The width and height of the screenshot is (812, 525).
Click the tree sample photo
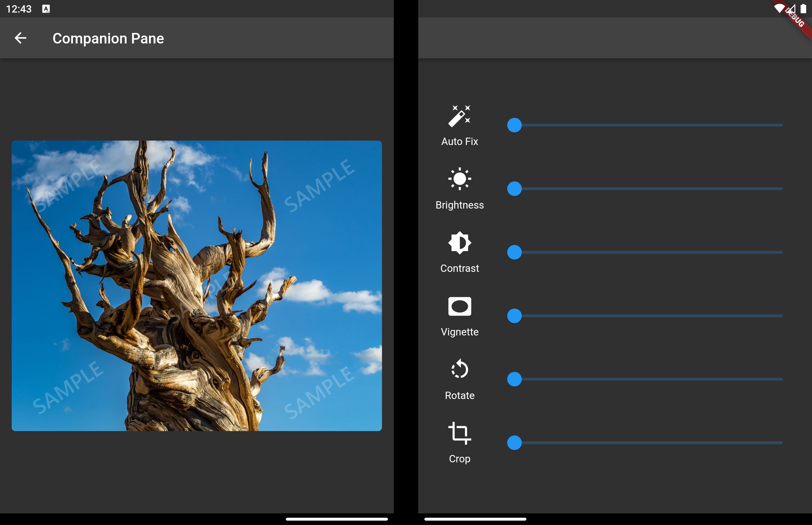pyautogui.click(x=197, y=286)
